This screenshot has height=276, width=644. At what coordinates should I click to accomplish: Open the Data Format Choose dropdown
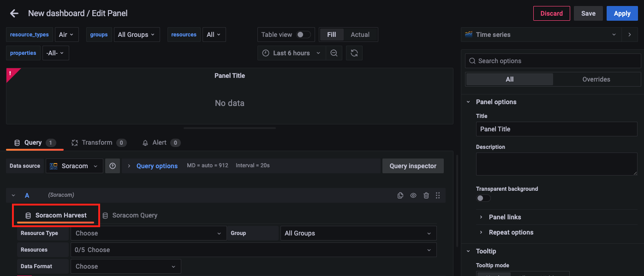tap(125, 266)
